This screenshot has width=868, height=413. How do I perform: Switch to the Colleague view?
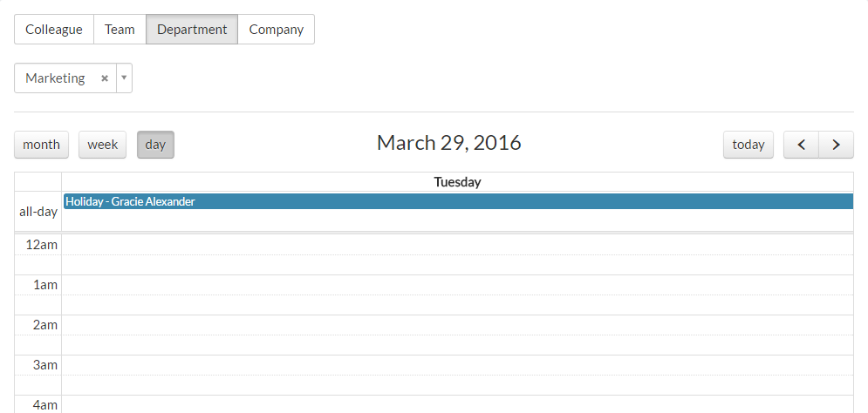tap(54, 30)
